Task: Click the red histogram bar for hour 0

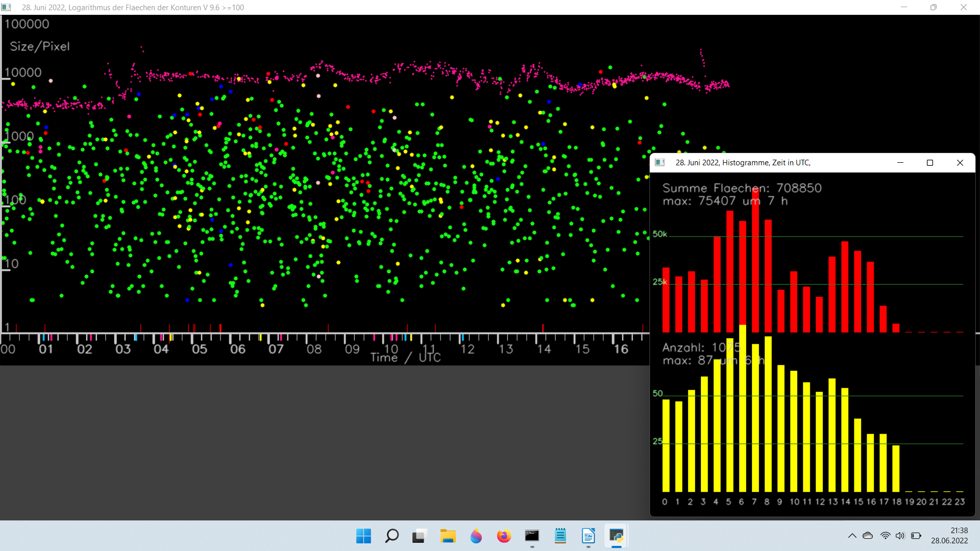Action: click(x=666, y=300)
